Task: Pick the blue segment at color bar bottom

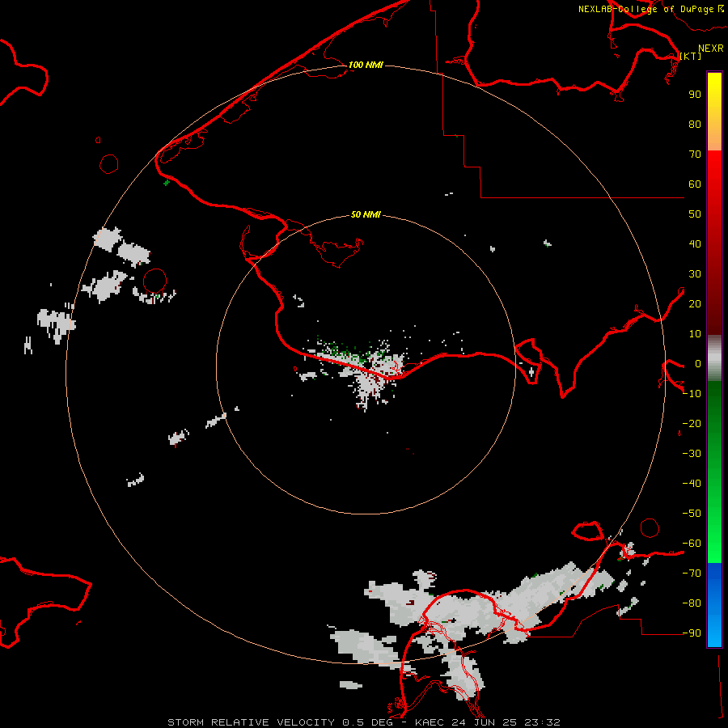Action: click(714, 605)
